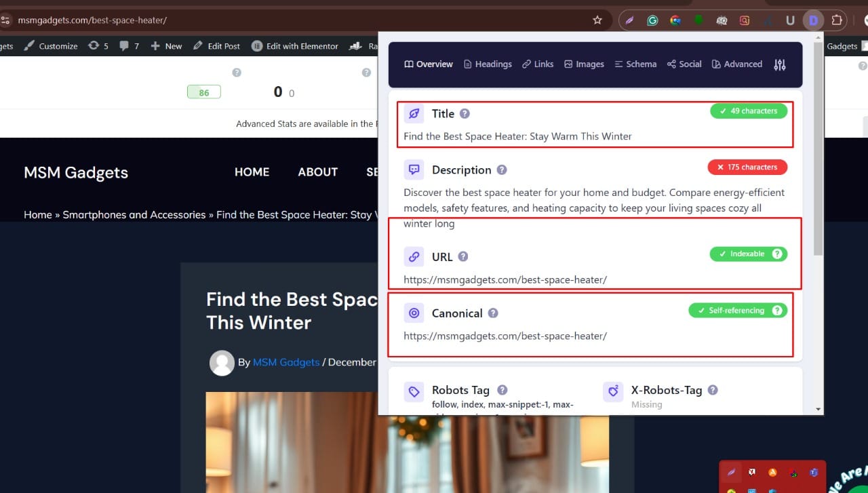Go to HOME in site navigation
868x493 pixels.
click(252, 172)
